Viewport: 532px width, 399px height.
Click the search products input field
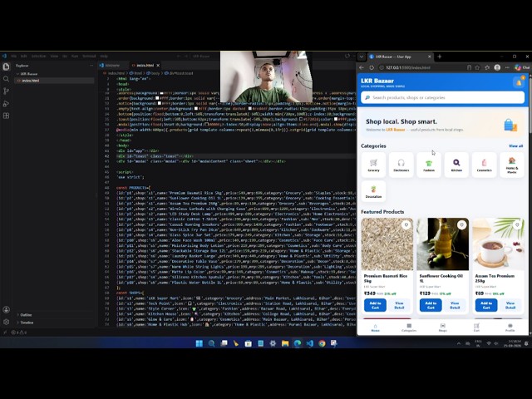point(443,97)
